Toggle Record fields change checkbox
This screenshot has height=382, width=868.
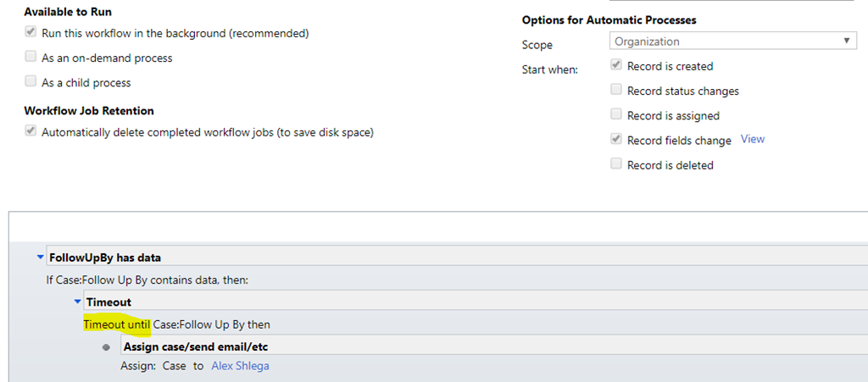[x=616, y=140]
